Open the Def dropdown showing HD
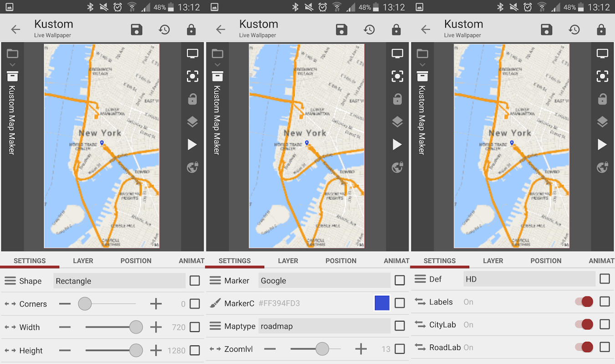The image size is (615, 364). tap(529, 278)
